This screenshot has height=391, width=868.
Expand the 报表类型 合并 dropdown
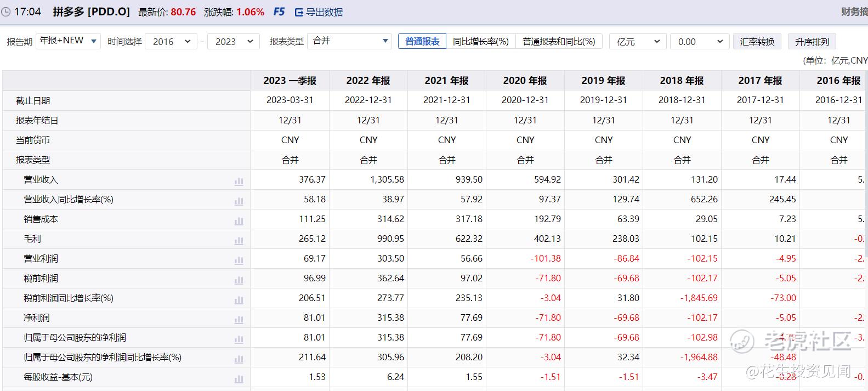pyautogui.click(x=350, y=41)
